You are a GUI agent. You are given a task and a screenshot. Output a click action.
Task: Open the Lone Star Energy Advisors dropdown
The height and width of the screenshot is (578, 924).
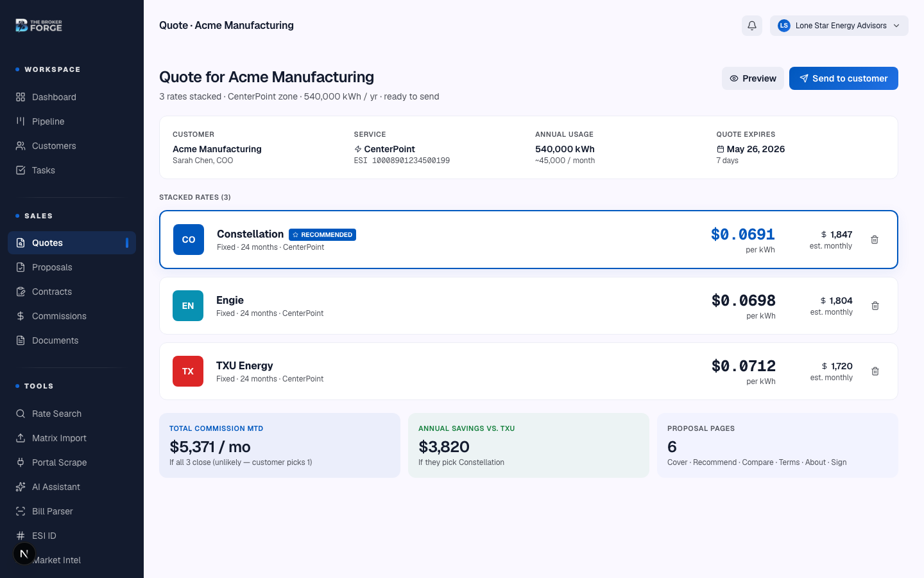point(839,26)
